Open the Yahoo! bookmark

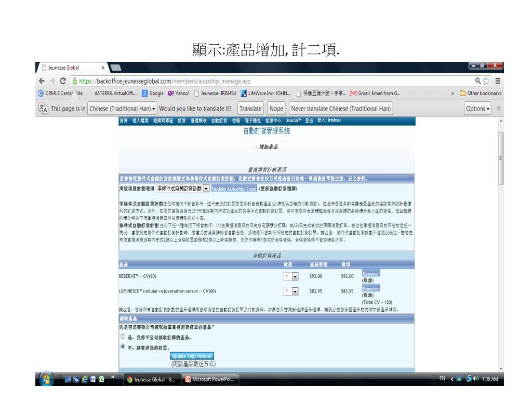coord(179,93)
